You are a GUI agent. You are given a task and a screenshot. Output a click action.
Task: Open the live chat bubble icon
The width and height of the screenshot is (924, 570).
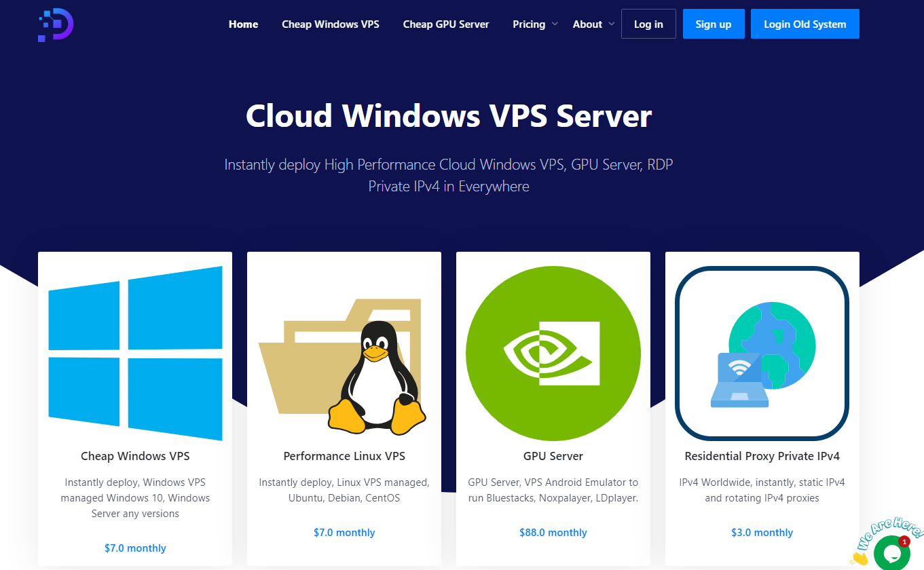(891, 552)
